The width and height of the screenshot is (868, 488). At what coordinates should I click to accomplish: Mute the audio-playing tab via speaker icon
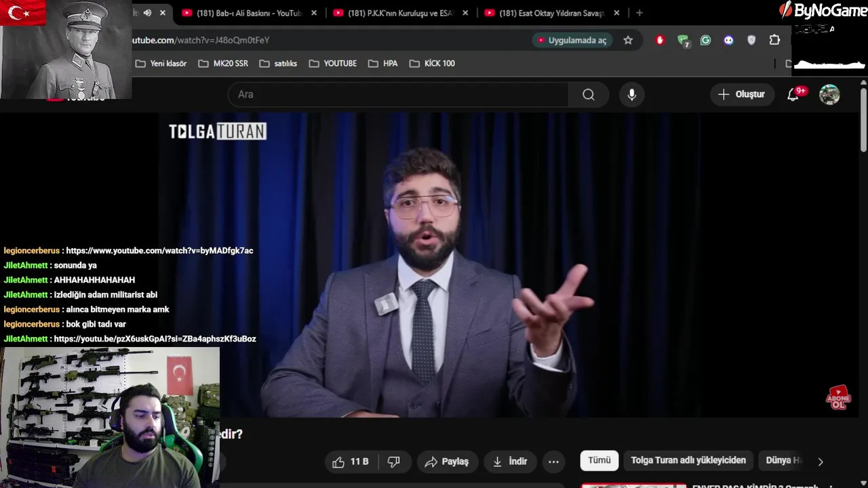[x=147, y=13]
